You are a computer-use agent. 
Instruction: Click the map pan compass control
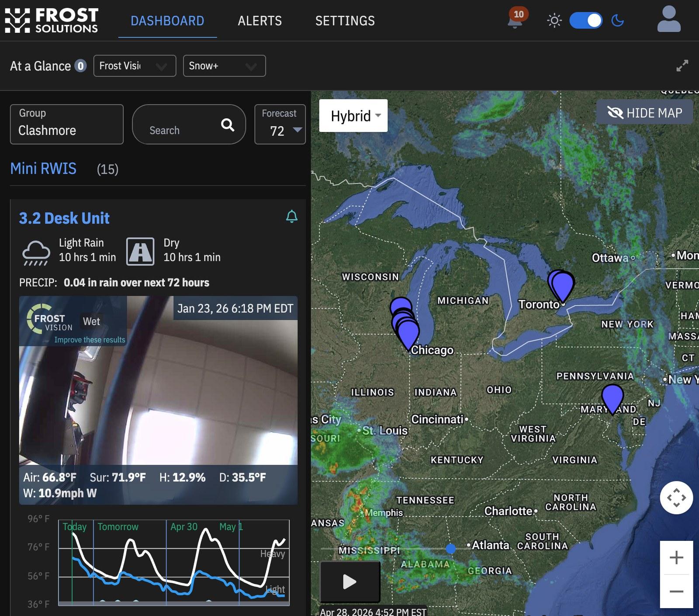676,498
